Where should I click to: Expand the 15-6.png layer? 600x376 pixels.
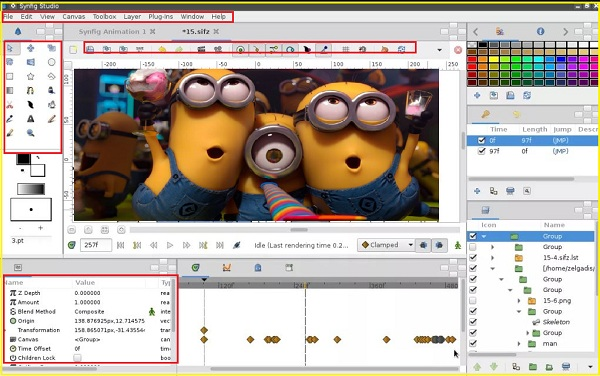click(x=519, y=301)
